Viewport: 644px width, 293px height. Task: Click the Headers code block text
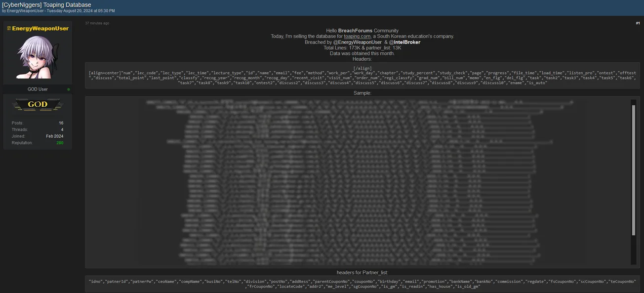tap(362, 78)
